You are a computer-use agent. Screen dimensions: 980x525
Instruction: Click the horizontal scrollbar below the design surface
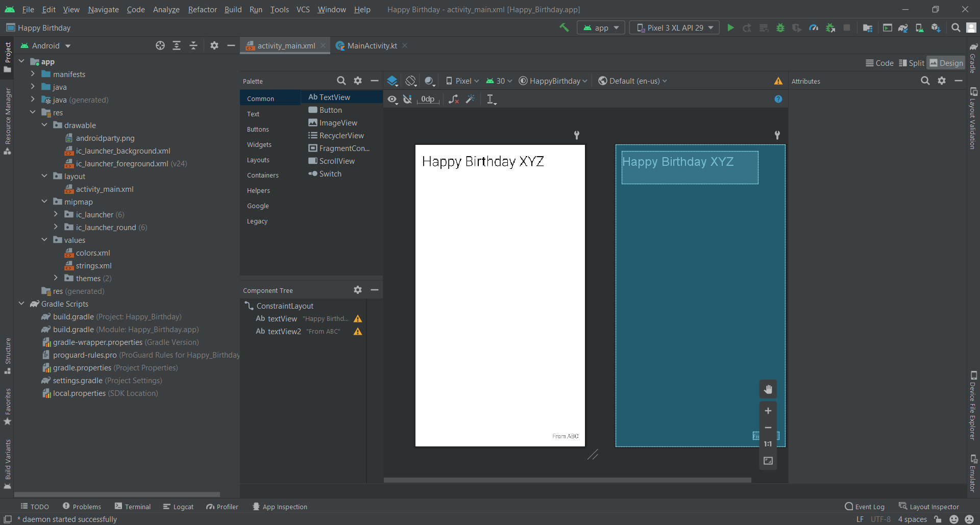(567, 480)
